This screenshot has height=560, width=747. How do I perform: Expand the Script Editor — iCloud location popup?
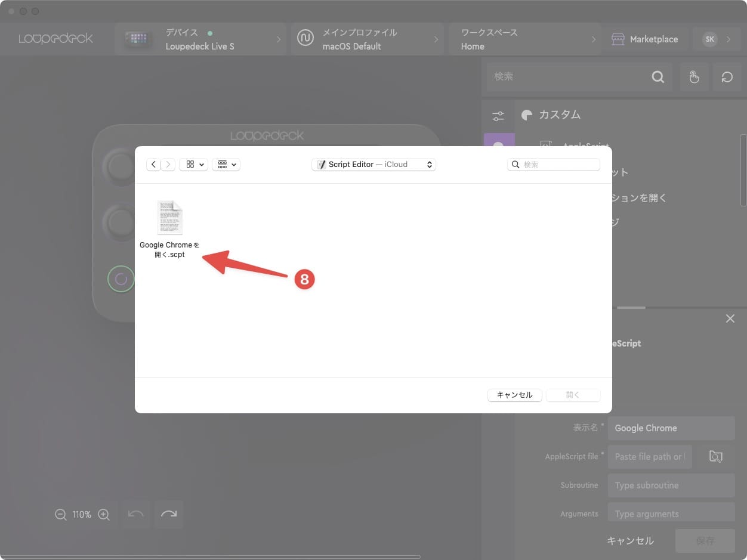[373, 165]
